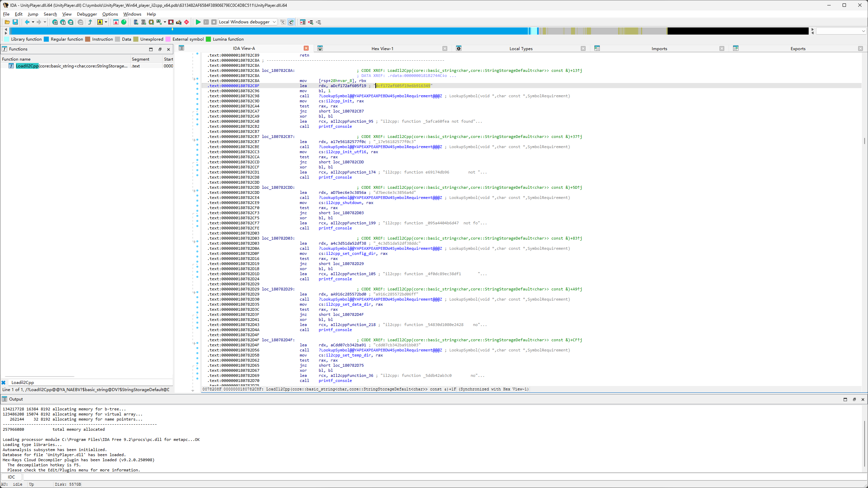This screenshot has width=868, height=488.
Task: Click the IDC command language button
Action: coord(12,477)
